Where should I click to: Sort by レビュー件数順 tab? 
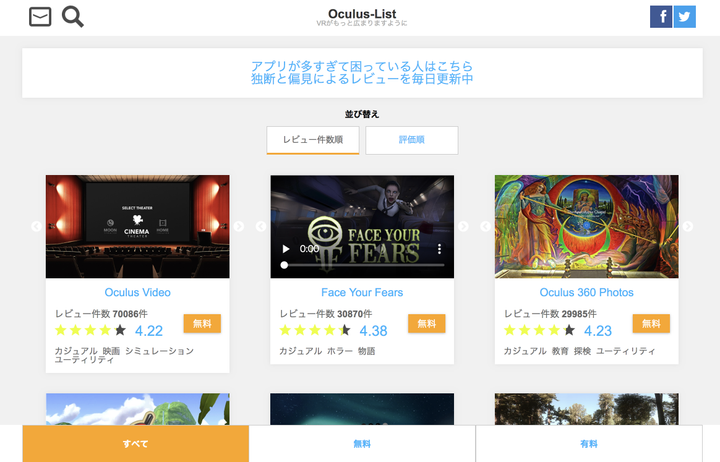click(313, 140)
